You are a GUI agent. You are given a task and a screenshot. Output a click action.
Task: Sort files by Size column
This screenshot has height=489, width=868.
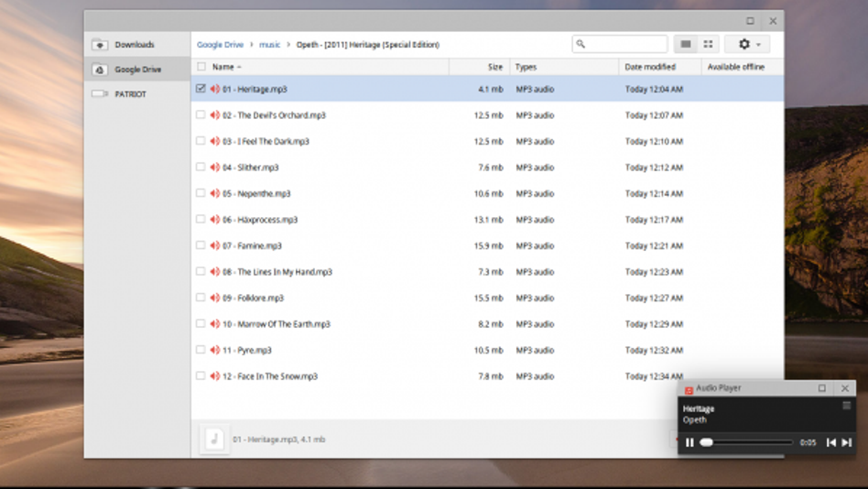tap(495, 67)
